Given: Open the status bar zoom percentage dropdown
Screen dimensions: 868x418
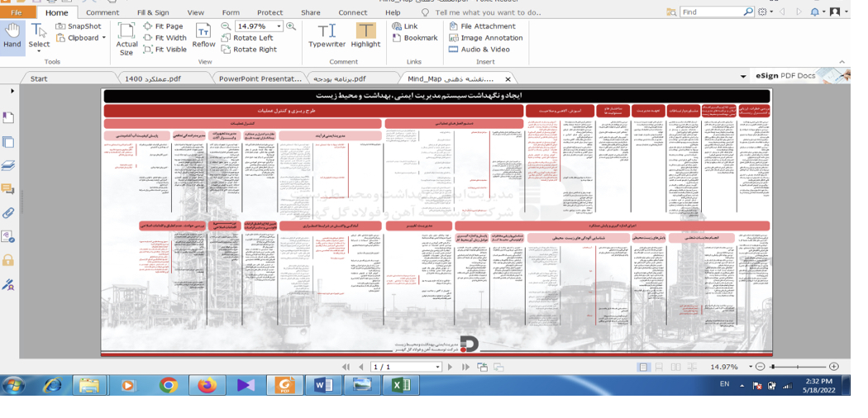Looking at the screenshot, I should pos(751,367).
